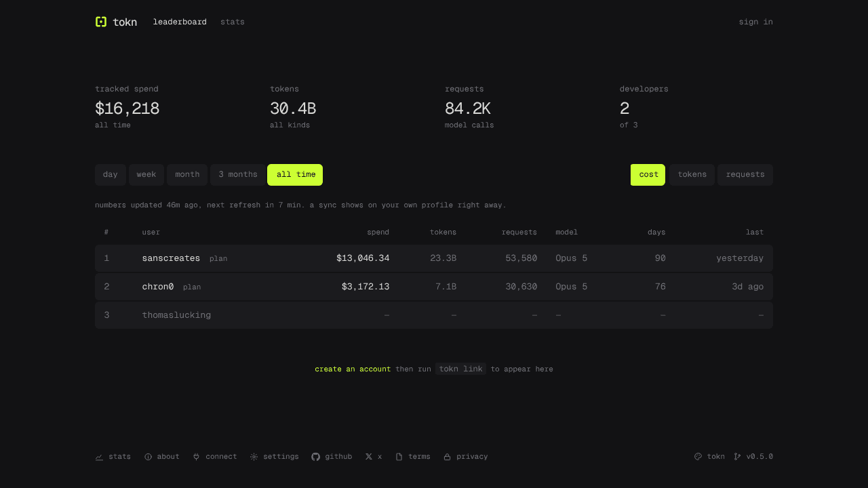The image size is (868, 488).
Task: Open the stats tab in top navigation
Action: 233,22
